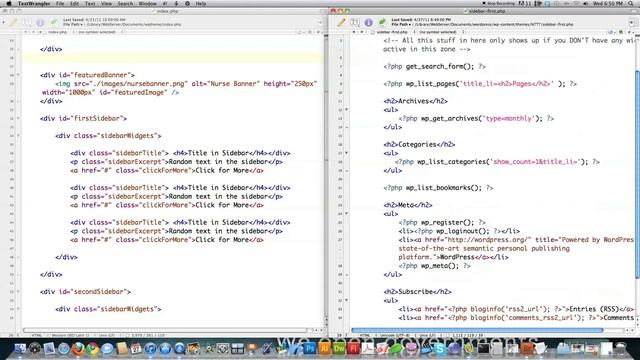
Task: Launch Google Chrome from the Dock
Action: click(x=93, y=349)
